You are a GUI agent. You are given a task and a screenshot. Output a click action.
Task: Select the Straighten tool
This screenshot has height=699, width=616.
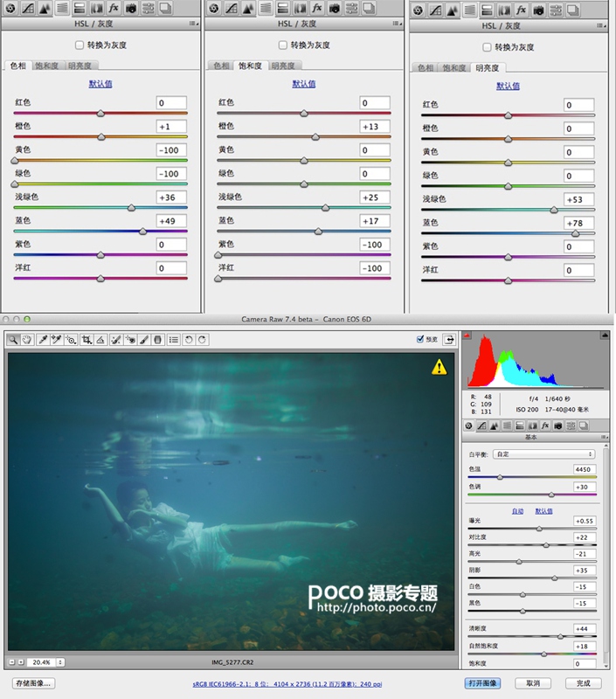pyautogui.click(x=100, y=340)
